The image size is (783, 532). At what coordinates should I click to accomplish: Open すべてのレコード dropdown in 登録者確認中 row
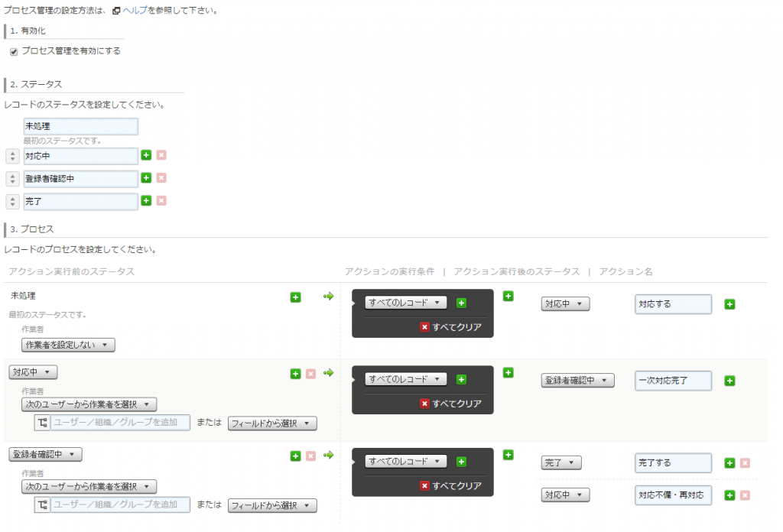(x=405, y=462)
